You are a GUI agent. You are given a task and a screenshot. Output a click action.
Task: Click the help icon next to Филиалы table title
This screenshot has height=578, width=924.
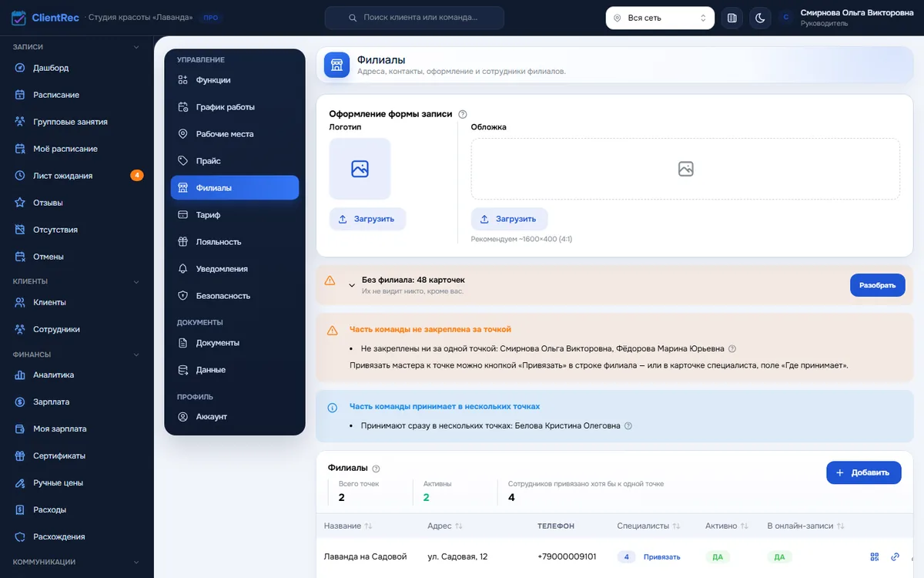(x=377, y=469)
